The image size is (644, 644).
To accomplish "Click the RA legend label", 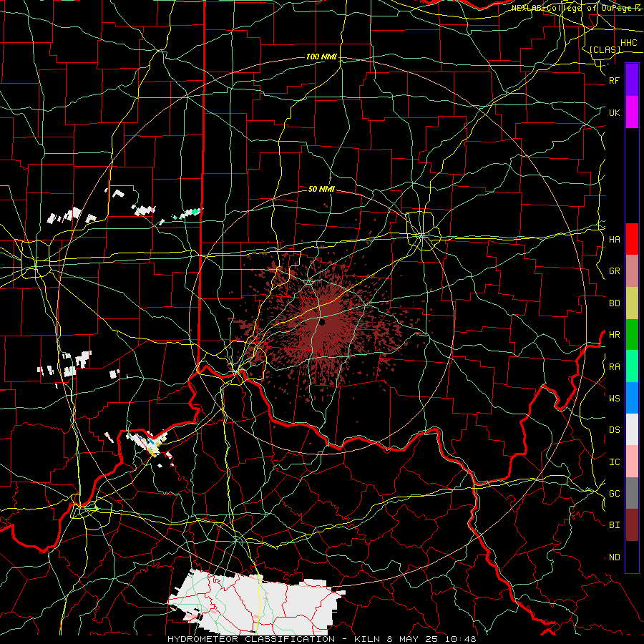I will (x=614, y=366).
